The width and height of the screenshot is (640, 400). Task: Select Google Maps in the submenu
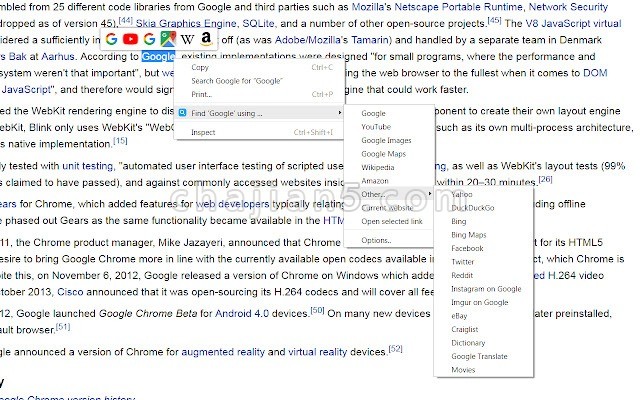click(389, 154)
